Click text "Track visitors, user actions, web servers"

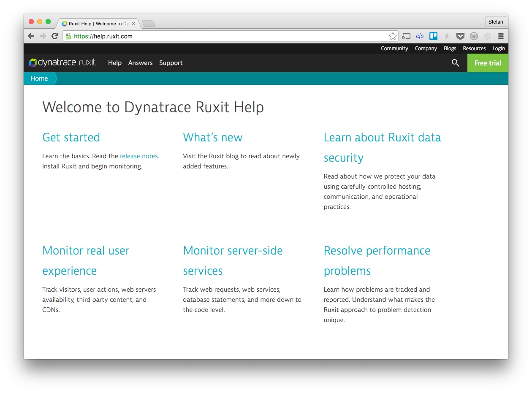coord(99,290)
